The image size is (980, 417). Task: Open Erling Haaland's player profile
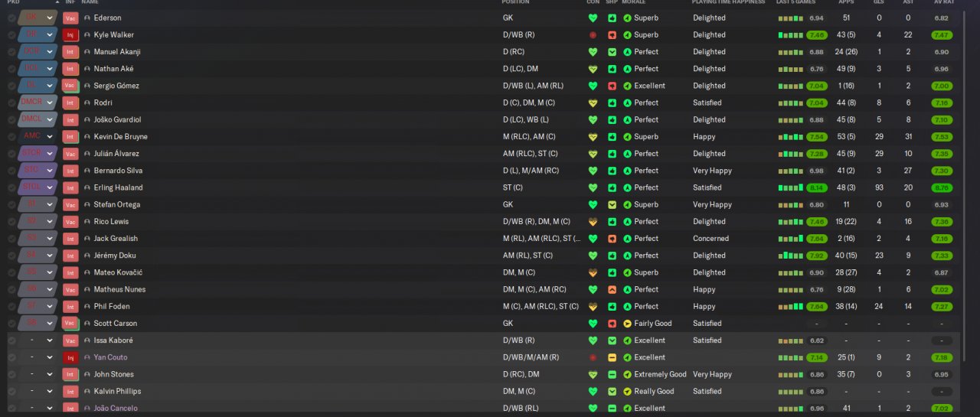[118, 187]
